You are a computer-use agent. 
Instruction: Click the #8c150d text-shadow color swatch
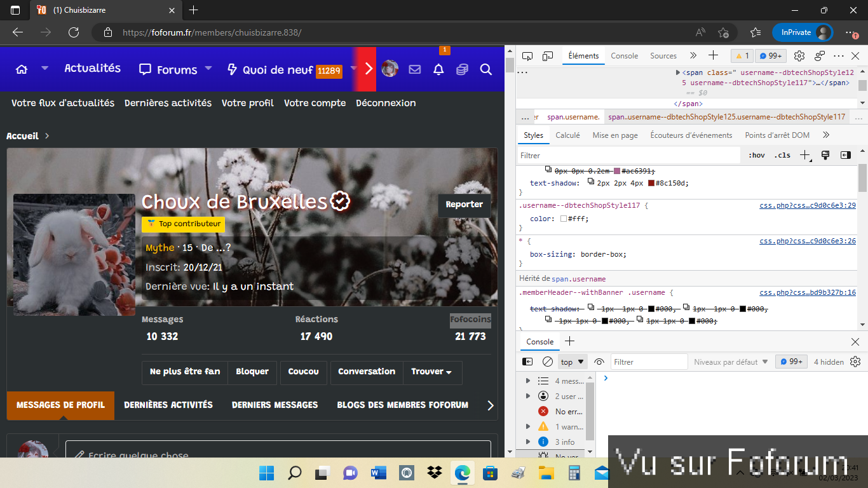[651, 183]
